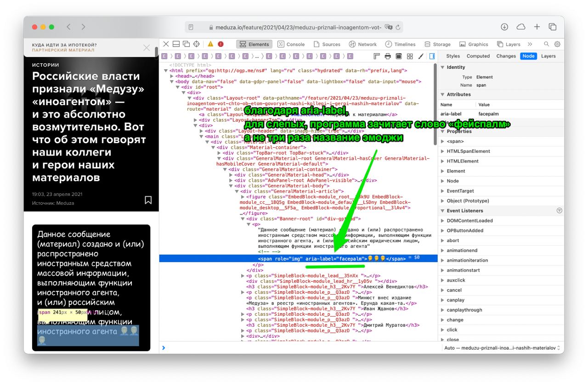The width and height of the screenshot is (588, 385).
Task: Toggle the rulers overlay icon
Action: tap(377, 56)
